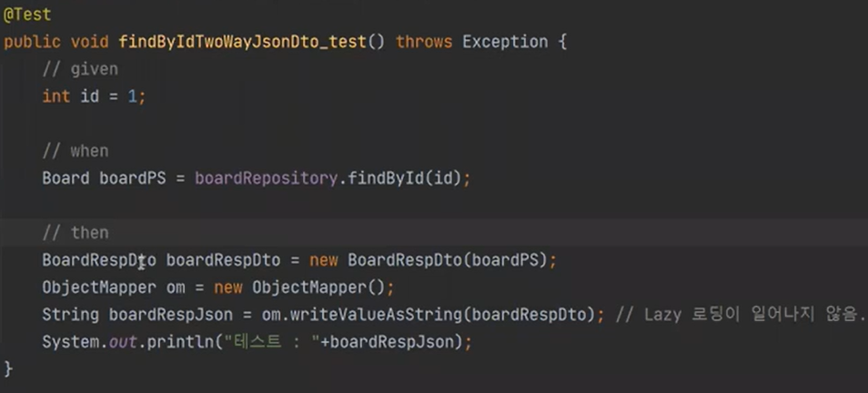Click ObjectMapper type at line start
This screenshot has height=393, width=868.
coord(99,287)
